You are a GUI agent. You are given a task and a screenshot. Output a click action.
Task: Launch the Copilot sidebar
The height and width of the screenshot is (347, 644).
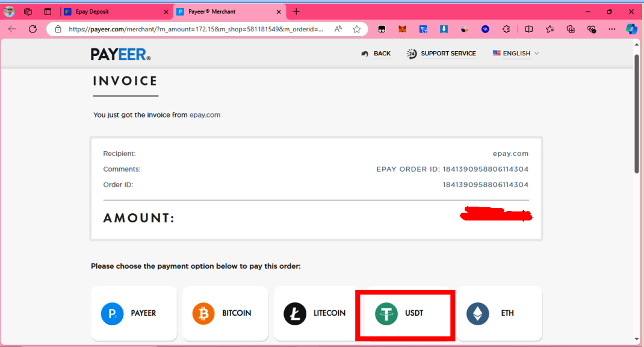(x=632, y=29)
